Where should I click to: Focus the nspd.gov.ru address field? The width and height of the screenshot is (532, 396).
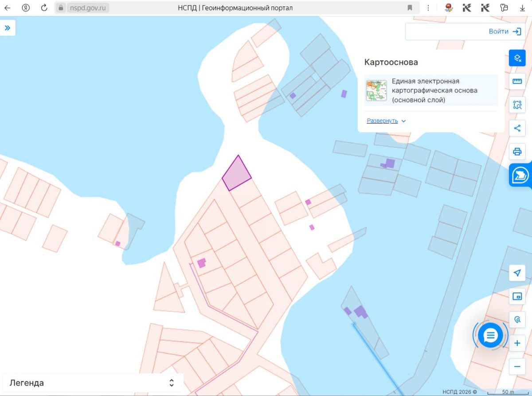pos(88,8)
